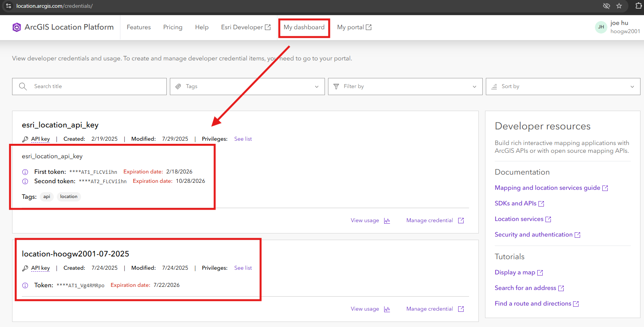This screenshot has width=644, height=327.
Task: Open See list privileges for location-hoogw2001-07-2025
Action: [x=243, y=268]
